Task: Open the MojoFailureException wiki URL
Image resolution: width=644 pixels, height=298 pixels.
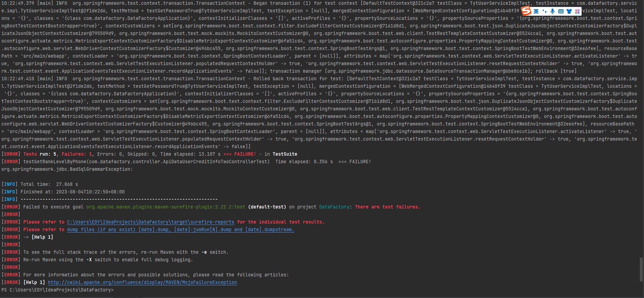Action: click(x=143, y=282)
